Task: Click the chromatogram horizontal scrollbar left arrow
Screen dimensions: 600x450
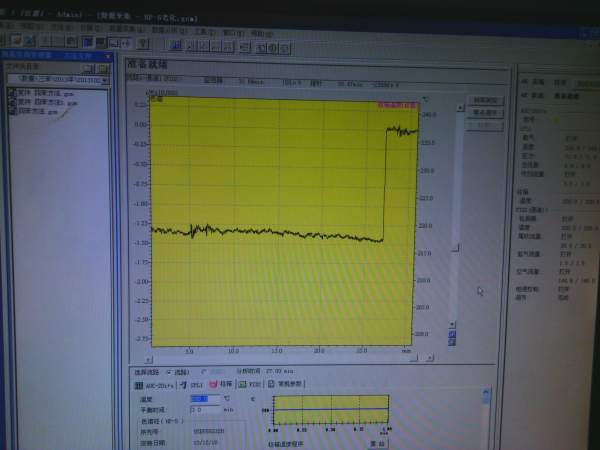Action: pyautogui.click(x=148, y=359)
